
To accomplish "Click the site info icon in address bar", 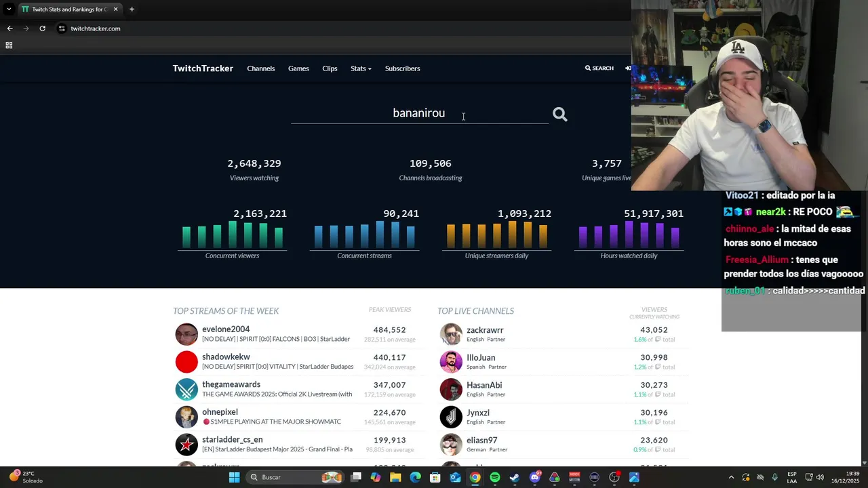I will click(x=62, y=28).
